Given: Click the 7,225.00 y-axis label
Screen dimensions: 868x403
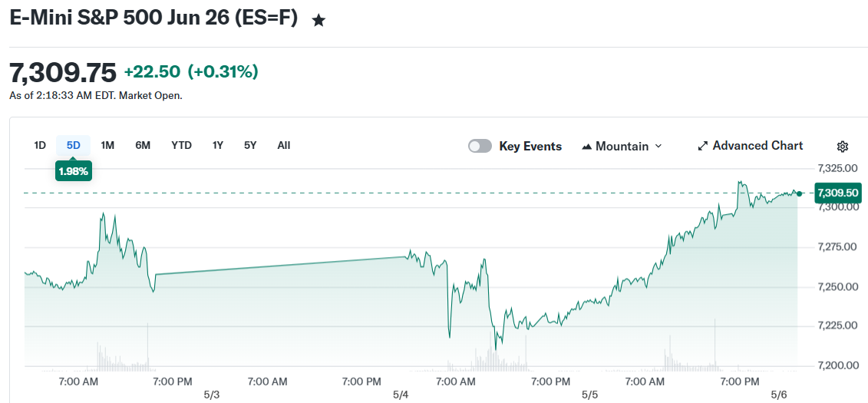Looking at the screenshot, I should pos(837,325).
